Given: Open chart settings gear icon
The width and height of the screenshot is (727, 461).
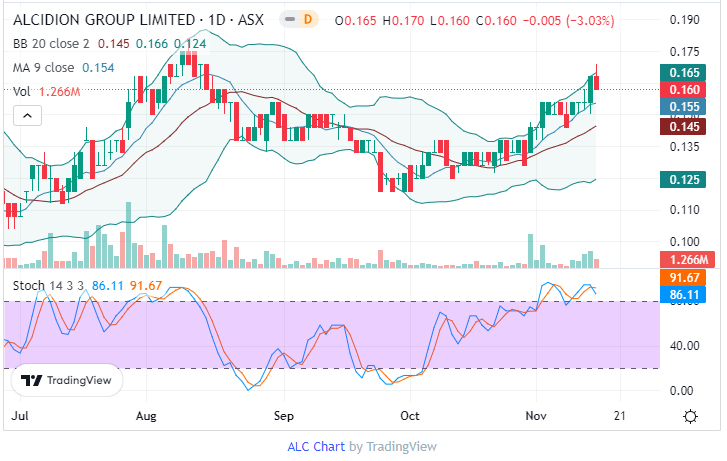Looking at the screenshot, I should click(690, 416).
